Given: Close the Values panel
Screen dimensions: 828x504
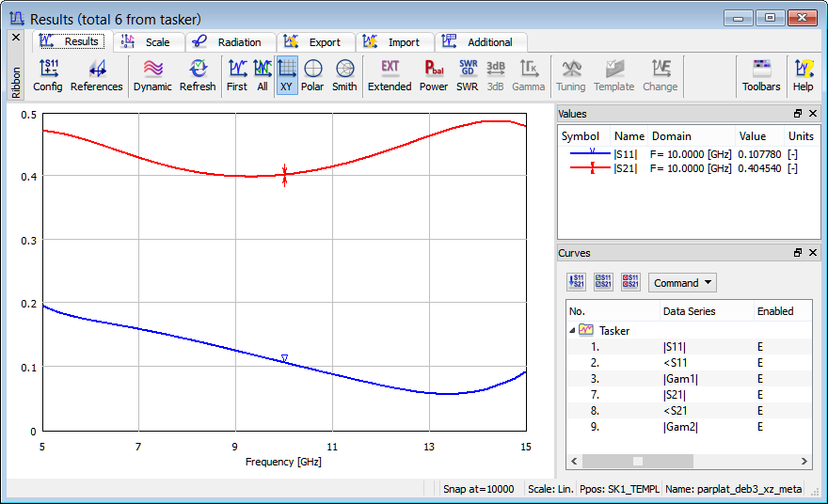Looking at the screenshot, I should [x=813, y=114].
